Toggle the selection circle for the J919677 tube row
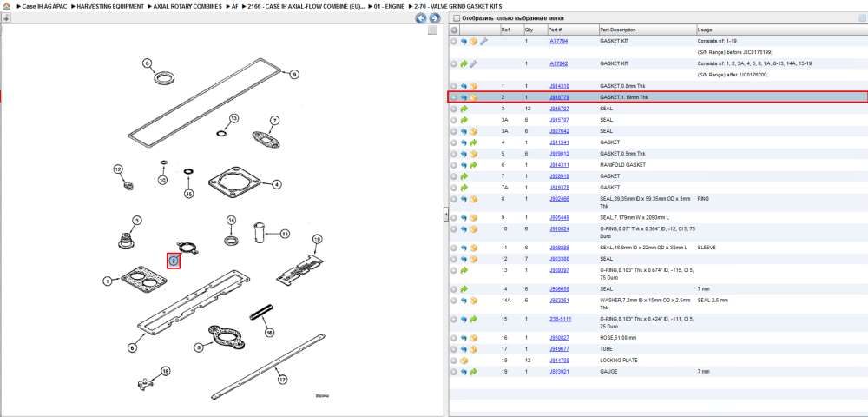The image size is (868, 417). coord(454,349)
